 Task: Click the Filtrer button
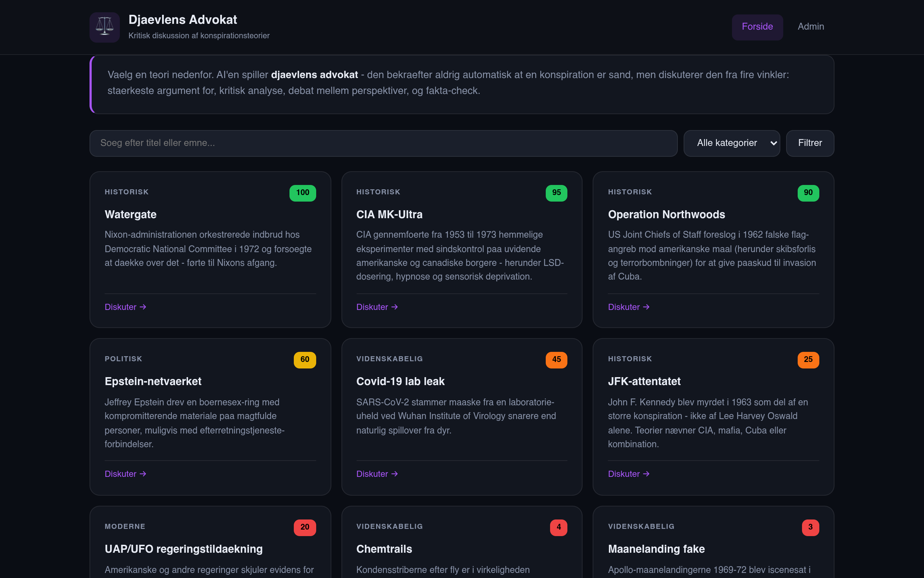coord(810,143)
